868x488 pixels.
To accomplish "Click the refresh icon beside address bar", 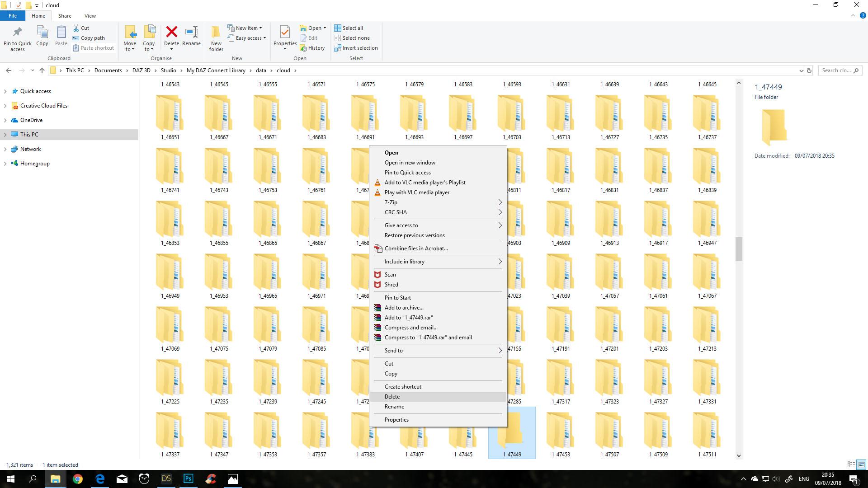I will (x=809, y=70).
